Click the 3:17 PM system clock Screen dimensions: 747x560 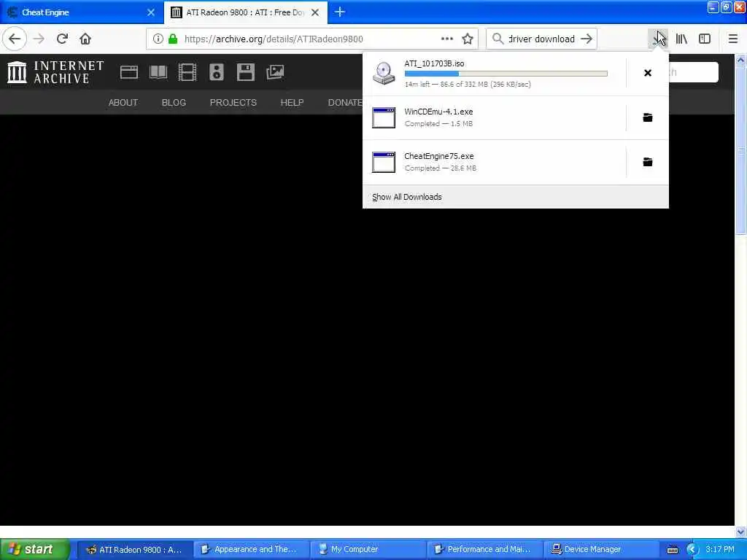click(x=720, y=550)
